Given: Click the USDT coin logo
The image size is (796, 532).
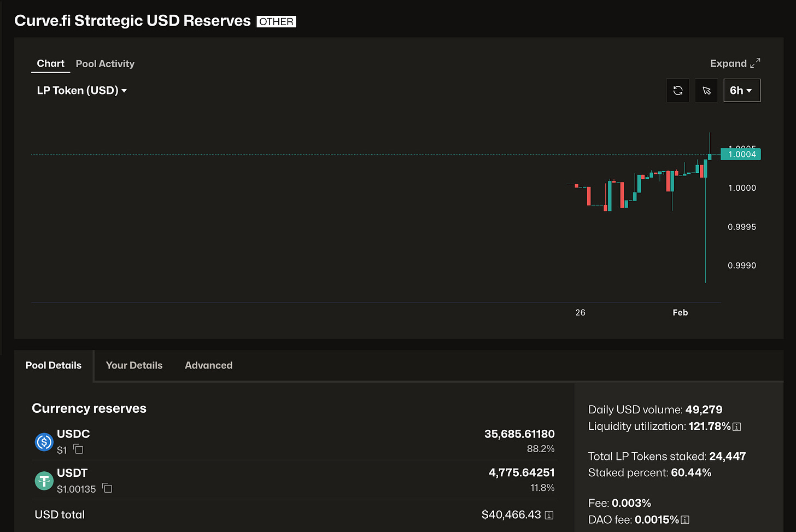Looking at the screenshot, I should [44, 481].
